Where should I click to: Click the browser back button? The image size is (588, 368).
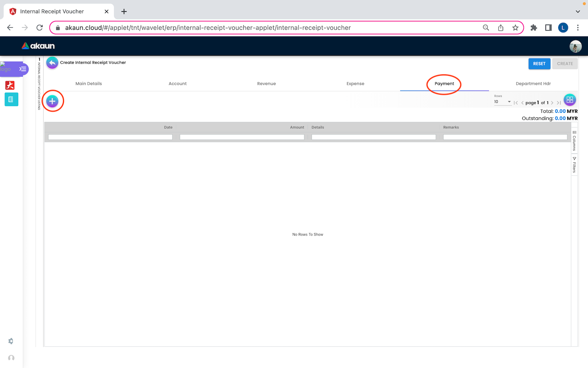[10, 27]
